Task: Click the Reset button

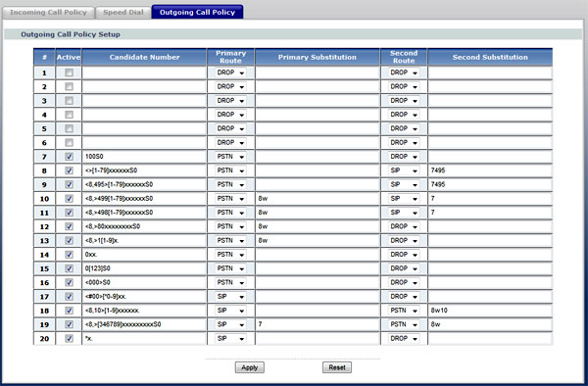Action: coord(337,367)
